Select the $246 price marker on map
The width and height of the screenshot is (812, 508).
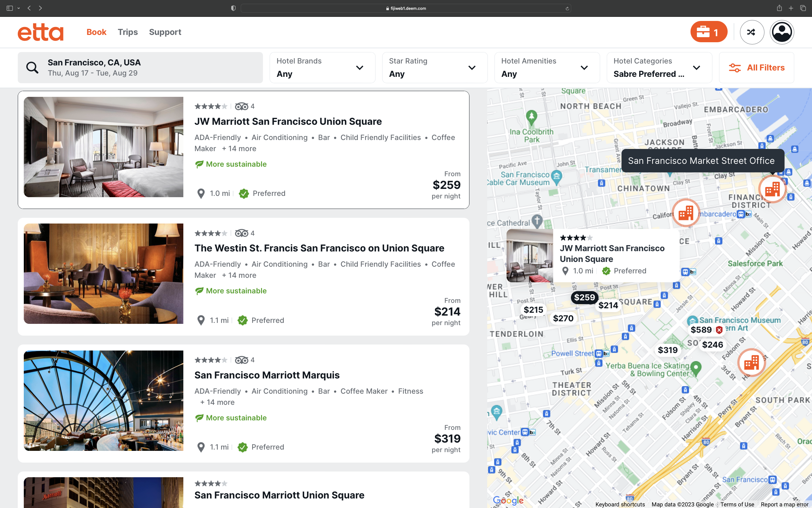712,345
